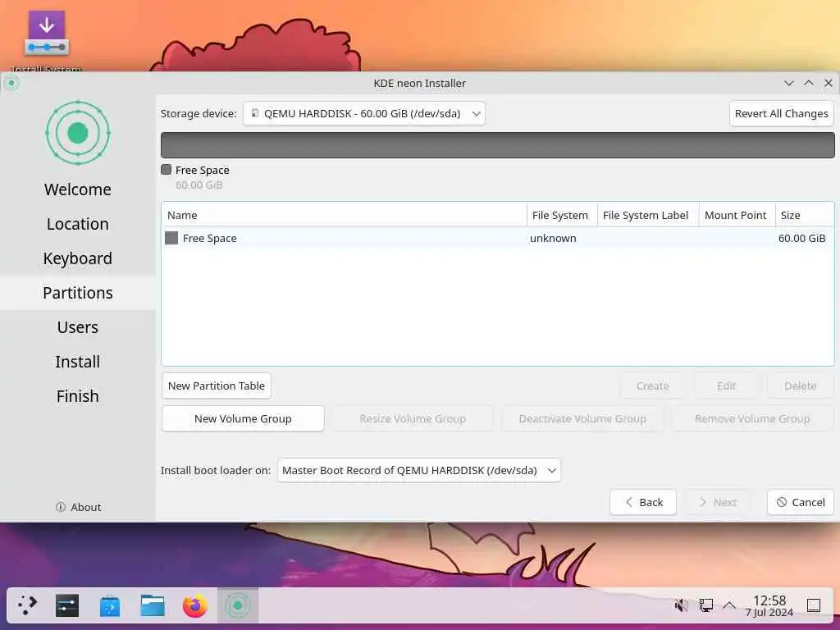Click New Partition Table button
The image size is (840, 630).
point(217,386)
